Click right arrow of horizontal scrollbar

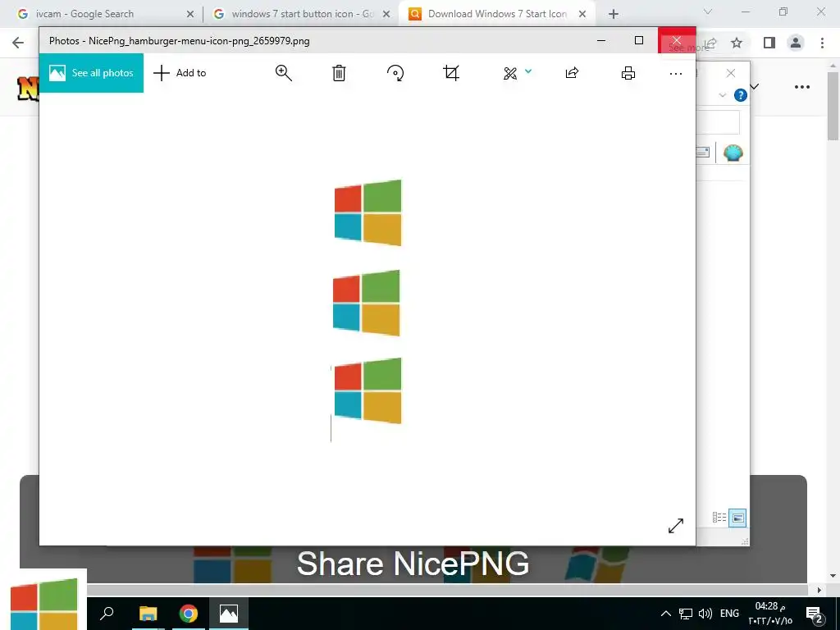(x=819, y=590)
